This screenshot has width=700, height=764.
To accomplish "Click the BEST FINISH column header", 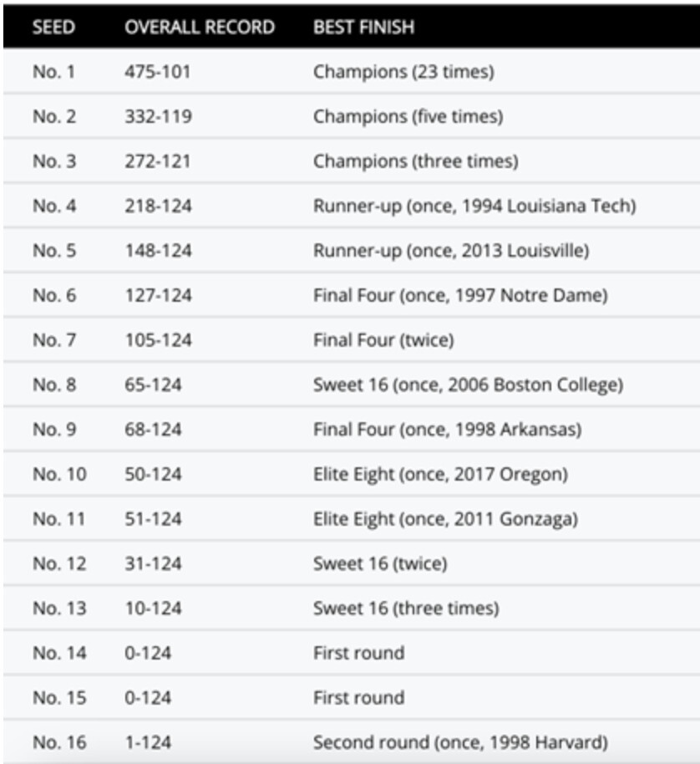I will click(x=363, y=27).
